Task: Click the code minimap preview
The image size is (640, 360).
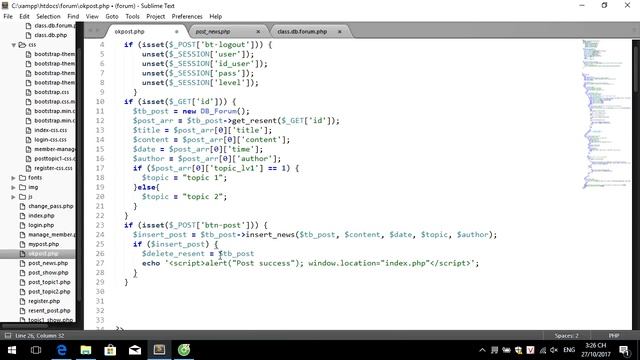Action: coord(606,114)
